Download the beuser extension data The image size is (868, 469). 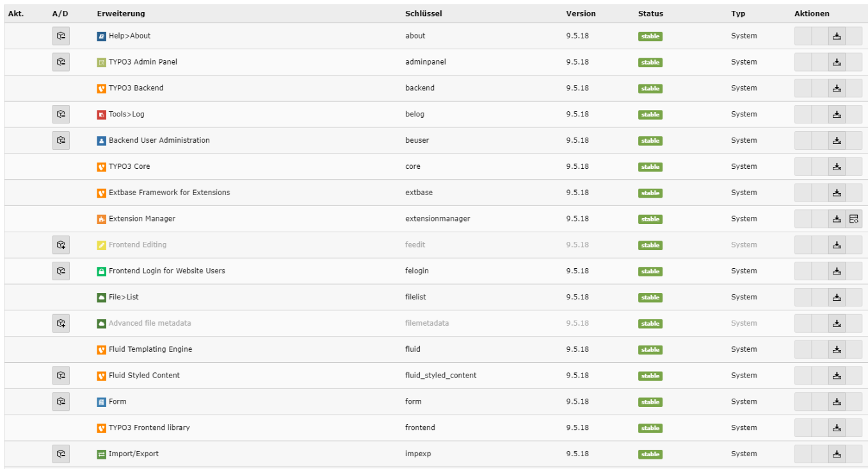click(837, 141)
